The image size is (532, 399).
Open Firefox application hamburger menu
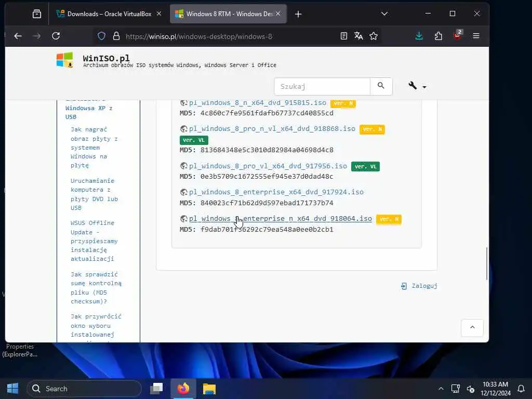476,36
